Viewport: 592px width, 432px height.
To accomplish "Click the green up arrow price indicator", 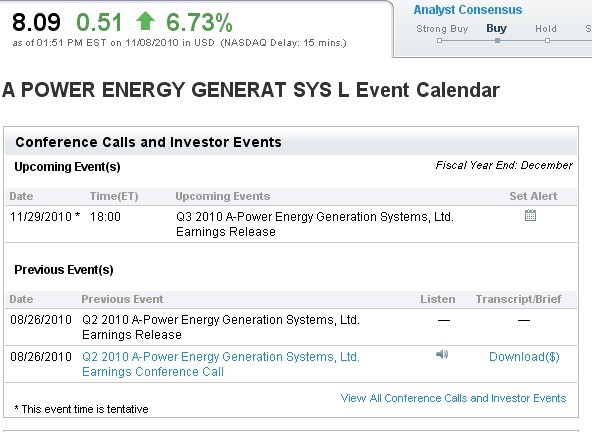I will tap(145, 21).
